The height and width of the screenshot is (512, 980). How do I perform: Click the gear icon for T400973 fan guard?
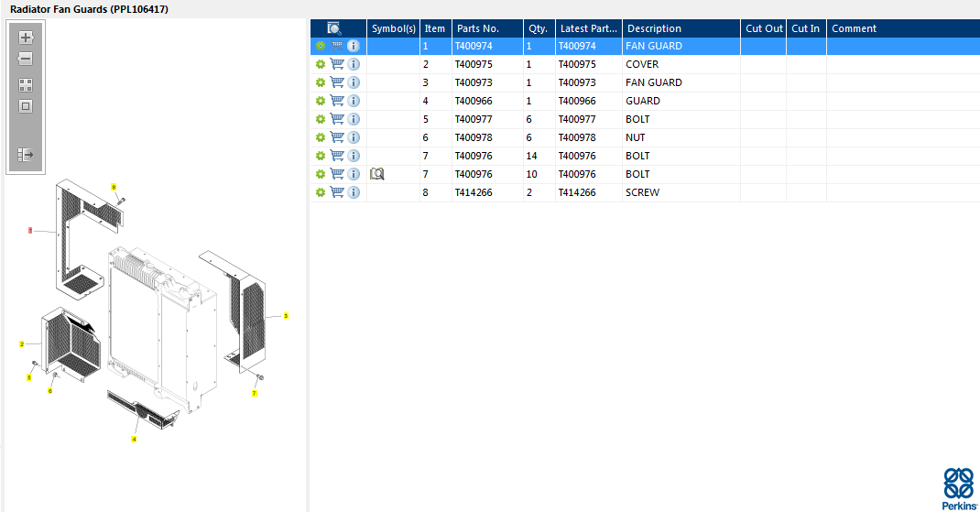[321, 82]
